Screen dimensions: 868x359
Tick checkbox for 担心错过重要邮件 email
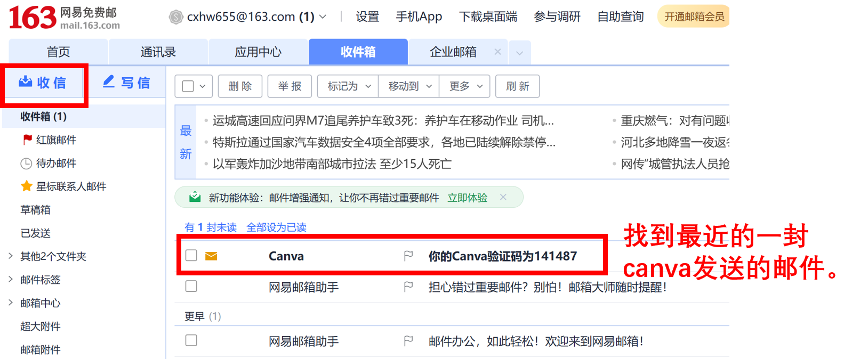pos(191,286)
